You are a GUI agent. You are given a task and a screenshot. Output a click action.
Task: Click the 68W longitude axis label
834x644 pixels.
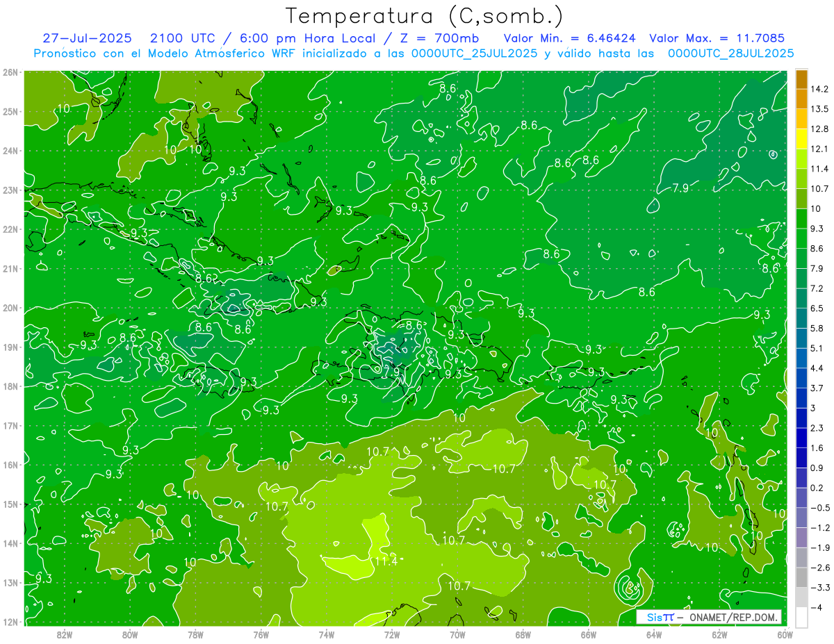[x=523, y=635]
